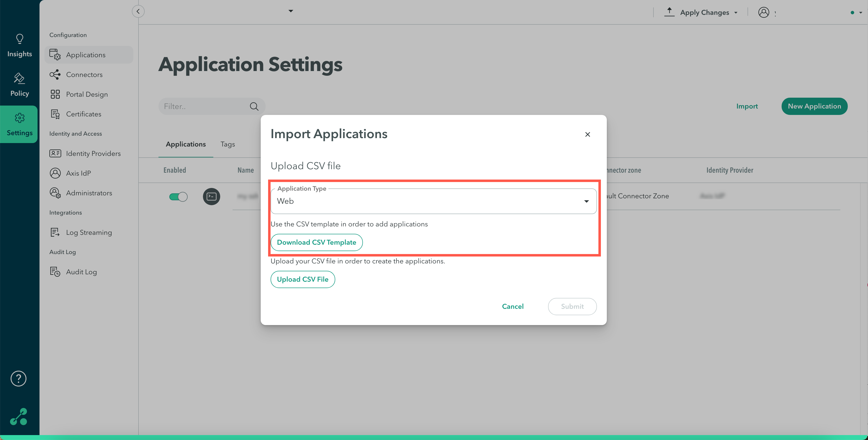Open Applications in Configuration menu
Image resolution: width=868 pixels, height=440 pixels.
[89, 55]
